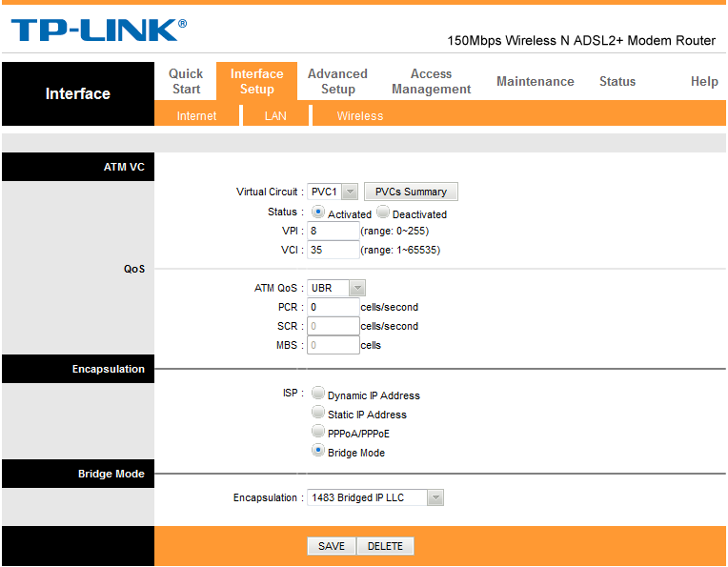This screenshot has height=567, width=728.
Task: Click the PVCs Summary button
Action: pos(411,192)
